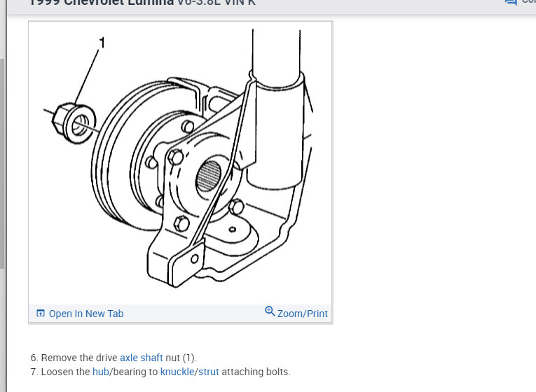Screen dimensions: 536x392
Task: Click the '1999 Chevrolet Lumina' heading
Action: 102,2
